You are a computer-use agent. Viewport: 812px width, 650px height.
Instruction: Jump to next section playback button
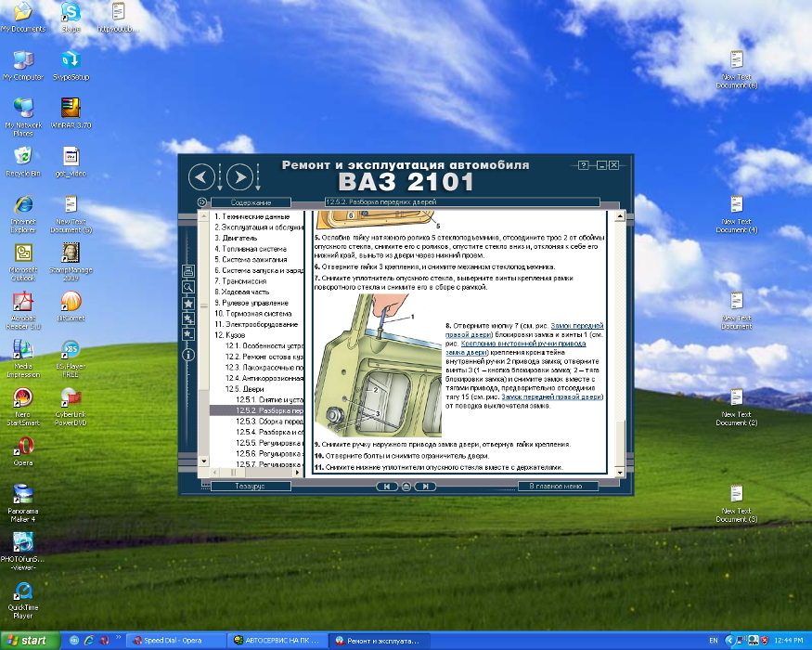(x=426, y=487)
